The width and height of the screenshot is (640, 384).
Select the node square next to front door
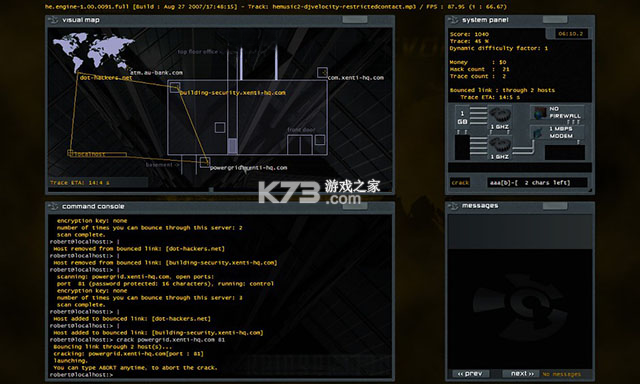[320, 140]
